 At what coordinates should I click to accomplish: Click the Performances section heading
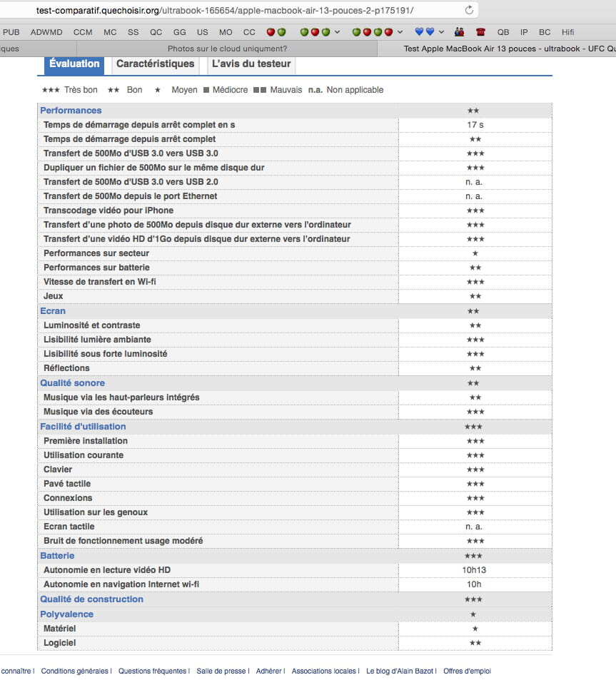[x=71, y=111]
